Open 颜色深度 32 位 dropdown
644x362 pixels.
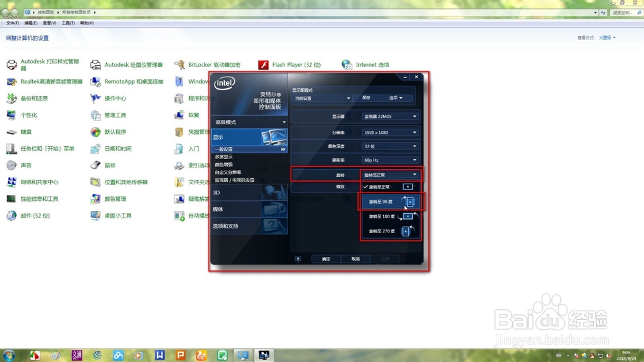390,146
